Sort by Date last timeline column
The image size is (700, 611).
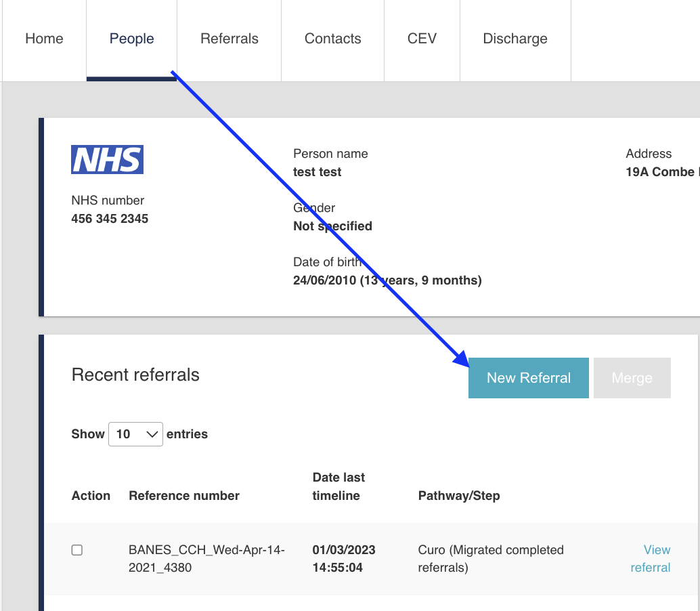pyautogui.click(x=338, y=487)
